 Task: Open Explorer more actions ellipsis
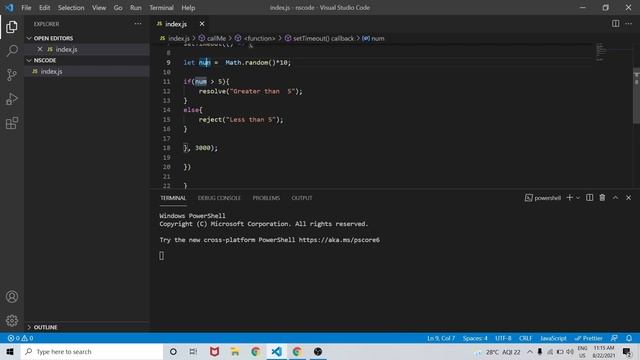(x=138, y=24)
